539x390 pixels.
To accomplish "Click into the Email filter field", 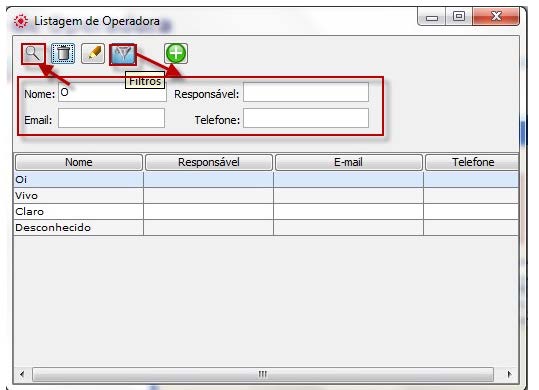I will click(x=111, y=118).
